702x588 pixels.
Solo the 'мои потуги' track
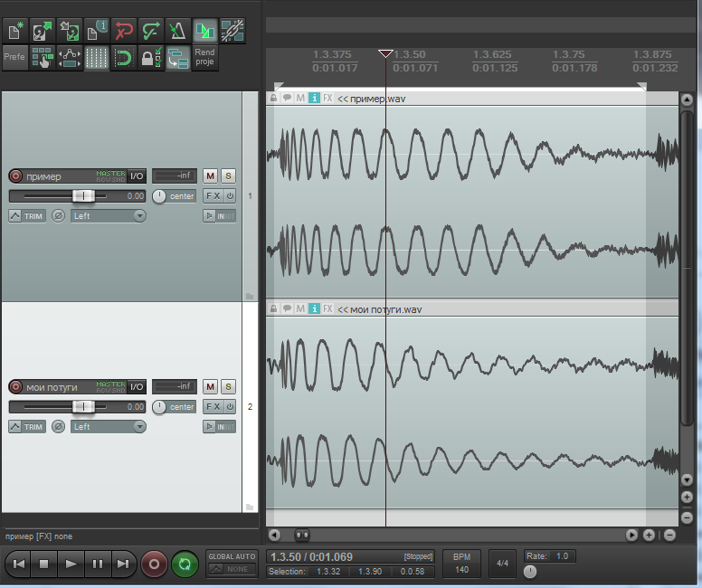pos(228,387)
